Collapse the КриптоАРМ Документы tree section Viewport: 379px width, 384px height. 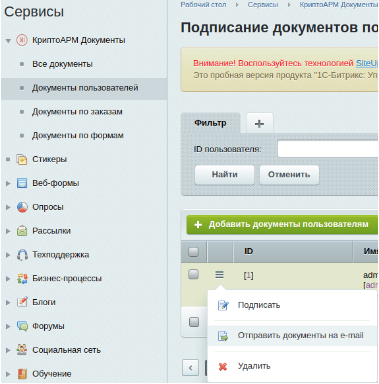(x=8, y=41)
